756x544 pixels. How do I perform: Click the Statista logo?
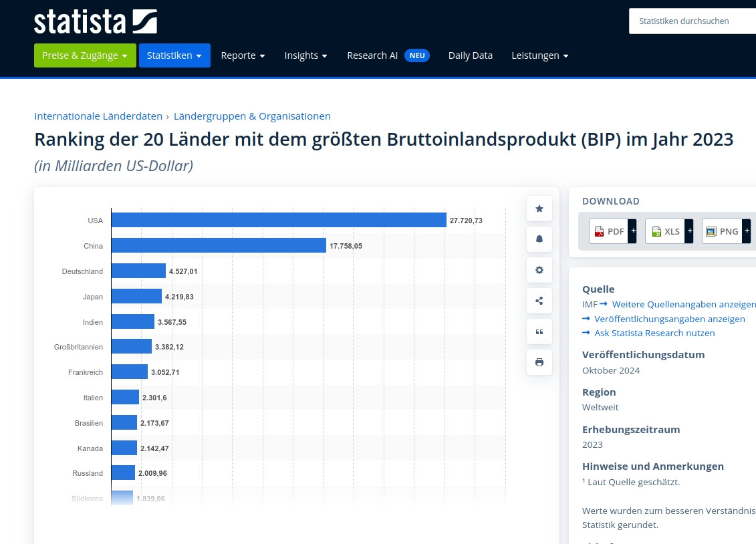pos(96,21)
